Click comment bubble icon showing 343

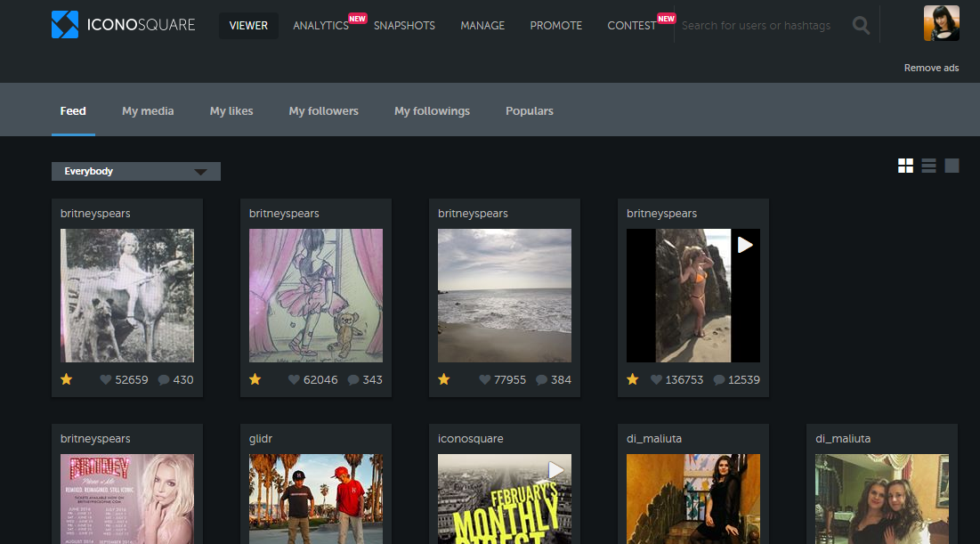pos(352,380)
